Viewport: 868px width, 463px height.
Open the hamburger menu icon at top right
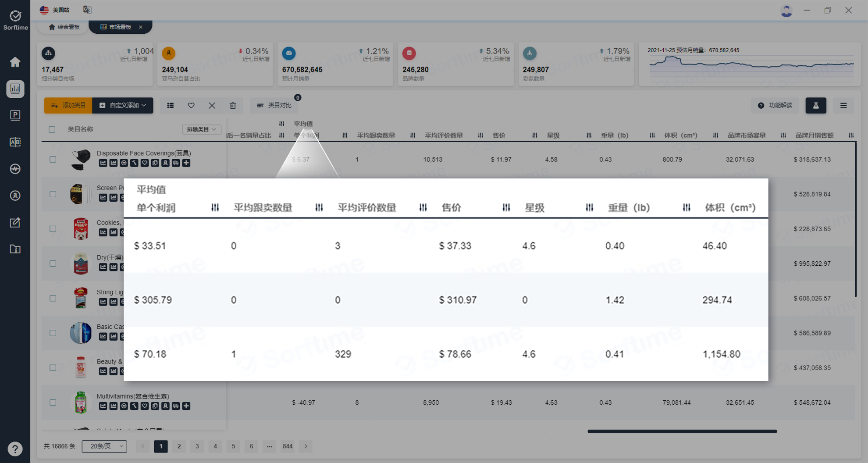pos(843,105)
